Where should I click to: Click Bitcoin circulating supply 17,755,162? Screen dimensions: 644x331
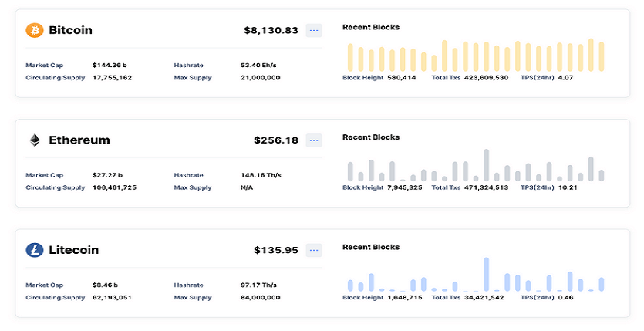[x=112, y=78]
